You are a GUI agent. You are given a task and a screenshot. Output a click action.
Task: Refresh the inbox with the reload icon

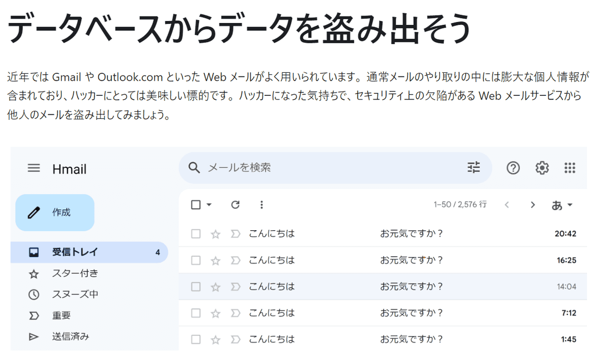[235, 205]
